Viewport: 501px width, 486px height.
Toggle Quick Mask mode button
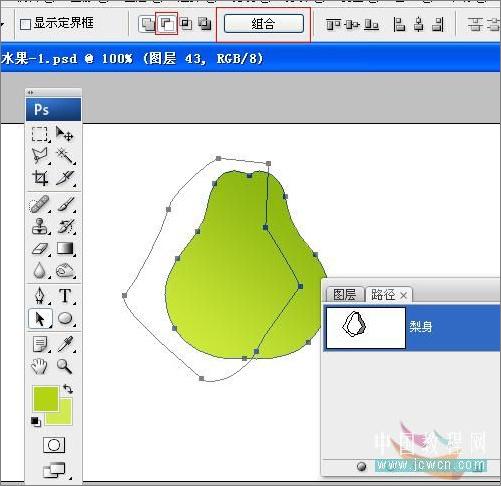coord(54,445)
